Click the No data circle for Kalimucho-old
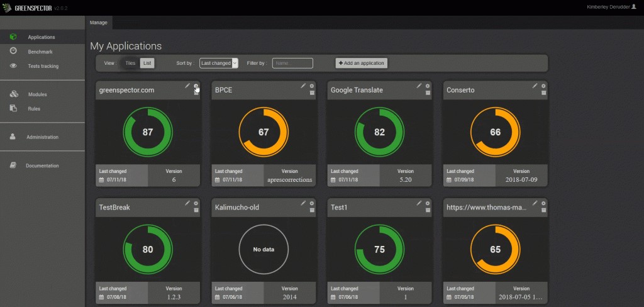644x307 pixels. pos(264,250)
